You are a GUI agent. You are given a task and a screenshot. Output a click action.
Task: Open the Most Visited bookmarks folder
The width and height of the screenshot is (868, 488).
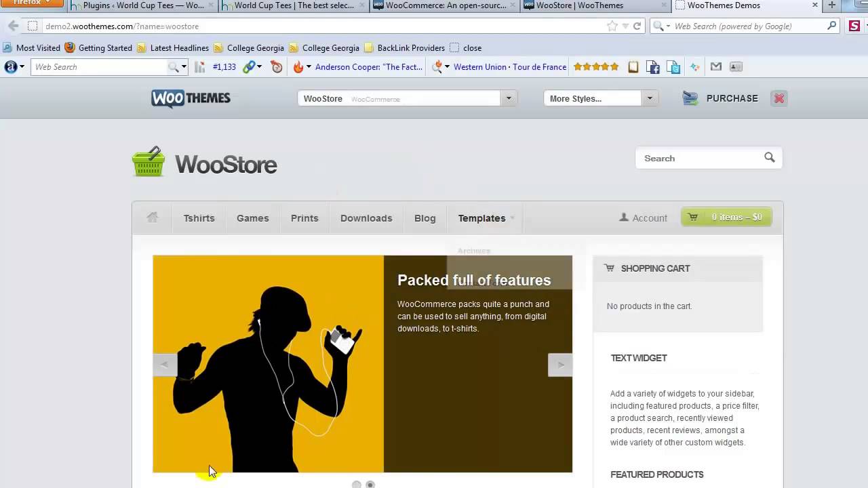coord(31,47)
